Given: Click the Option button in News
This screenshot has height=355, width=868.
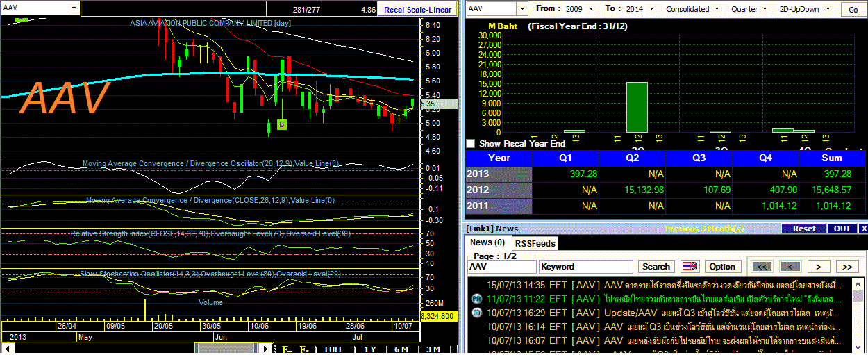Looking at the screenshot, I should pos(722,267).
